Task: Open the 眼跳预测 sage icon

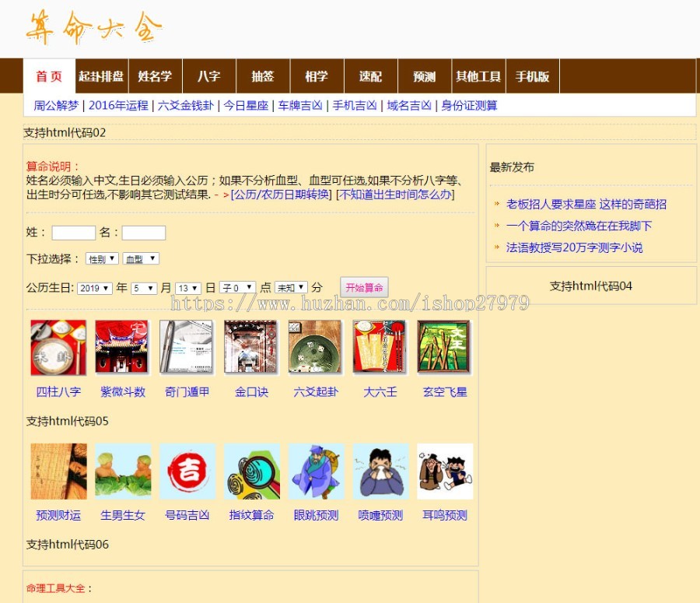Action: coord(316,472)
